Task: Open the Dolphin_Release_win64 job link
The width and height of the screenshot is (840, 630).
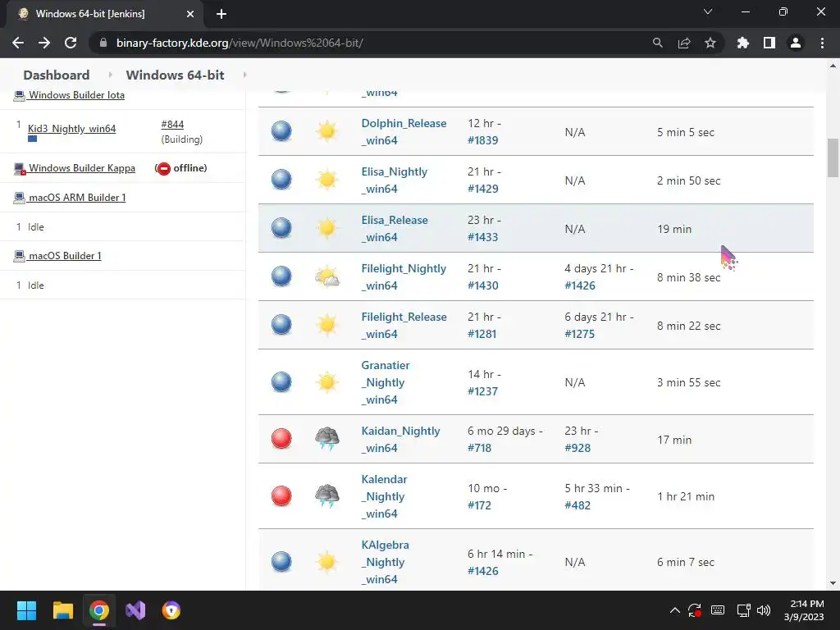Action: tap(404, 132)
